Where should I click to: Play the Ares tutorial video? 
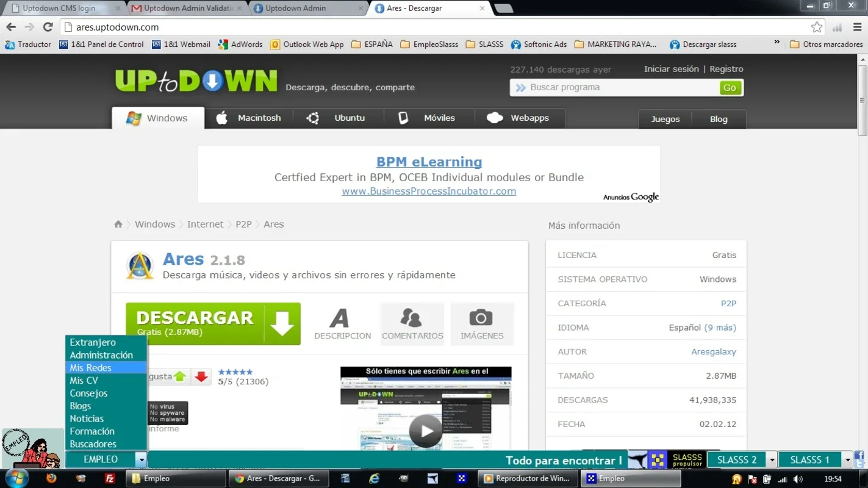click(x=425, y=431)
